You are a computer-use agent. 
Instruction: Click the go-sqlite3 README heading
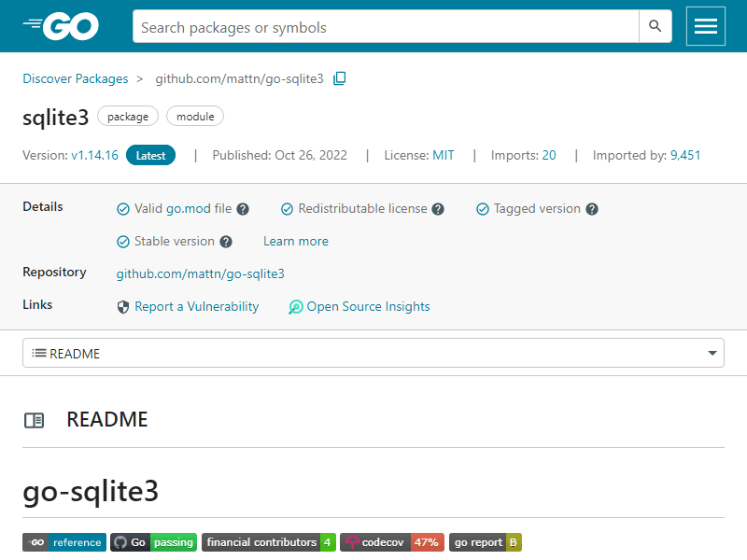pyautogui.click(x=91, y=492)
